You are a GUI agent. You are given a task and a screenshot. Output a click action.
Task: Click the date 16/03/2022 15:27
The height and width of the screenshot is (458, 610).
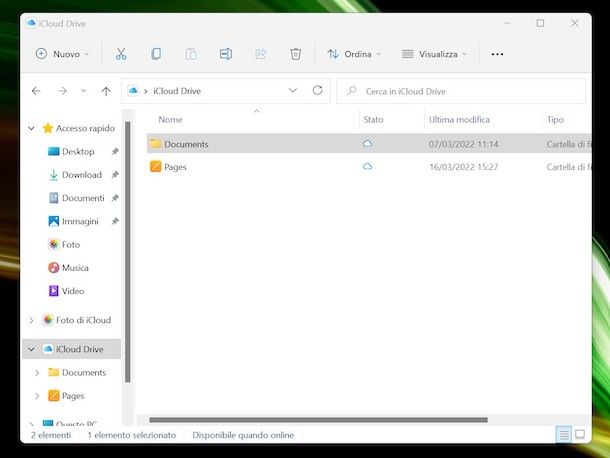tap(463, 167)
